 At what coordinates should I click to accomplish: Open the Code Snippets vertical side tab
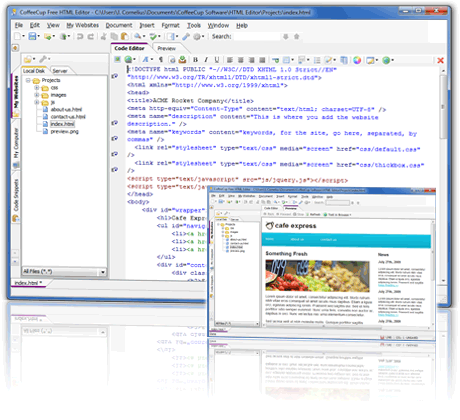[x=16, y=198]
